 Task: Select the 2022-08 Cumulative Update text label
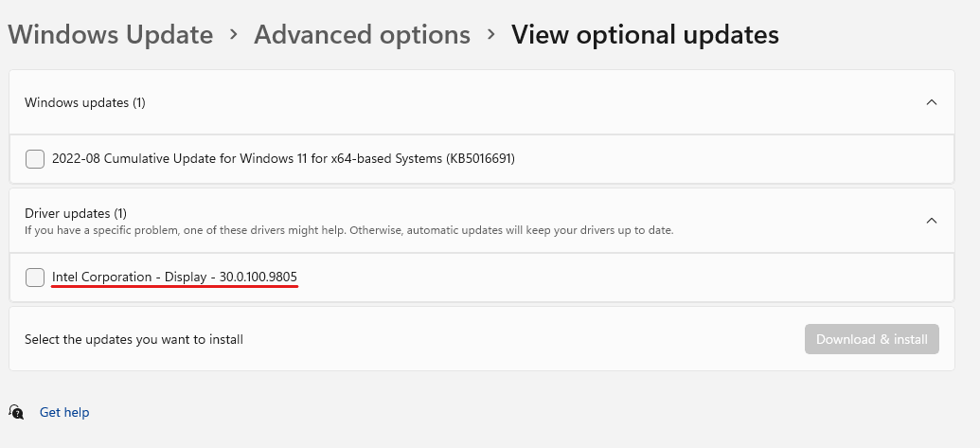(x=283, y=159)
